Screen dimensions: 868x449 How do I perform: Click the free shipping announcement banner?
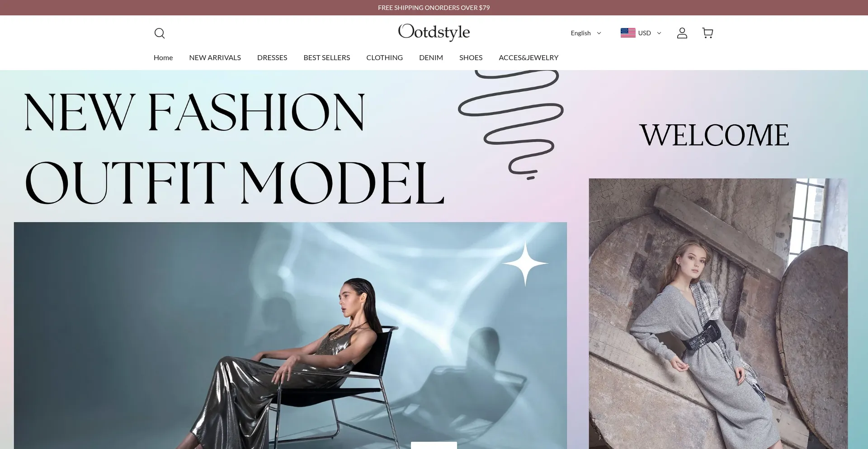pos(434,8)
